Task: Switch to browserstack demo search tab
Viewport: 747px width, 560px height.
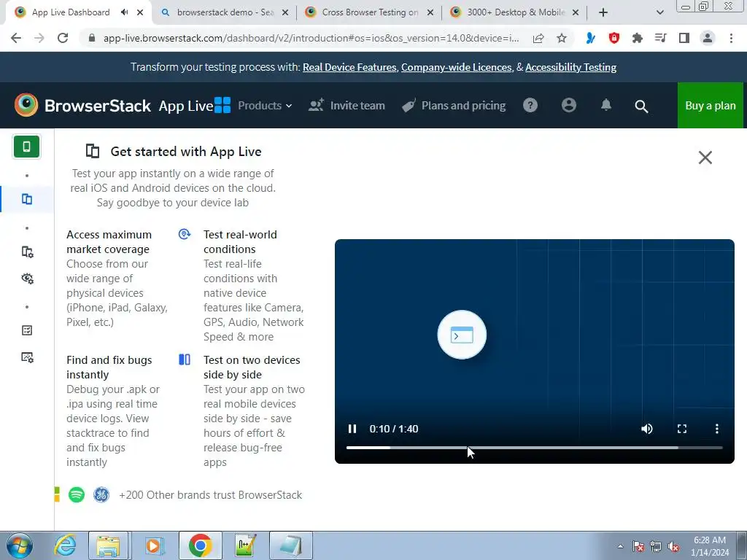Action: tap(225, 12)
